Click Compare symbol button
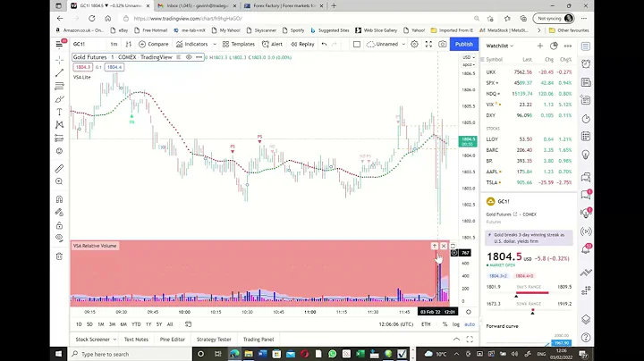This screenshot has height=361, width=644. click(x=154, y=45)
